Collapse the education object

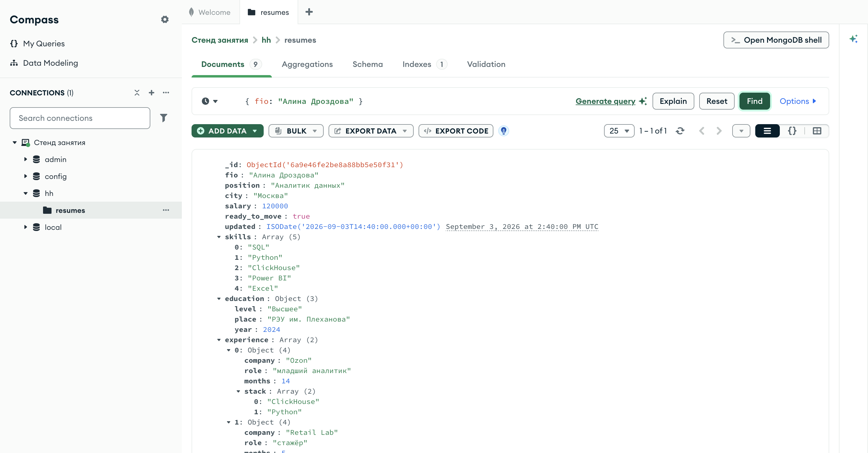(219, 299)
